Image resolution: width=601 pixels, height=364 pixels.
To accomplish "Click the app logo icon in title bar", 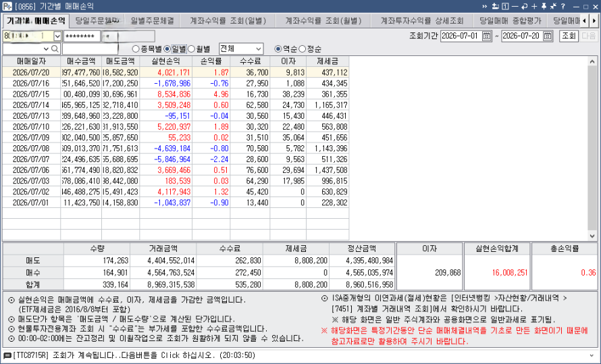I will [x=7, y=7].
